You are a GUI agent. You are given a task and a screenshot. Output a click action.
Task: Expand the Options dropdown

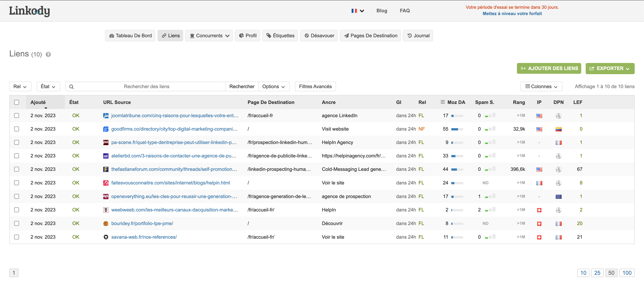274,87
